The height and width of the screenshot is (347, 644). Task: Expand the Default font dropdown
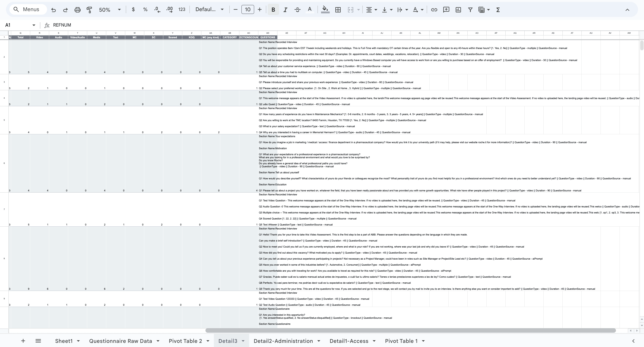(x=209, y=9)
